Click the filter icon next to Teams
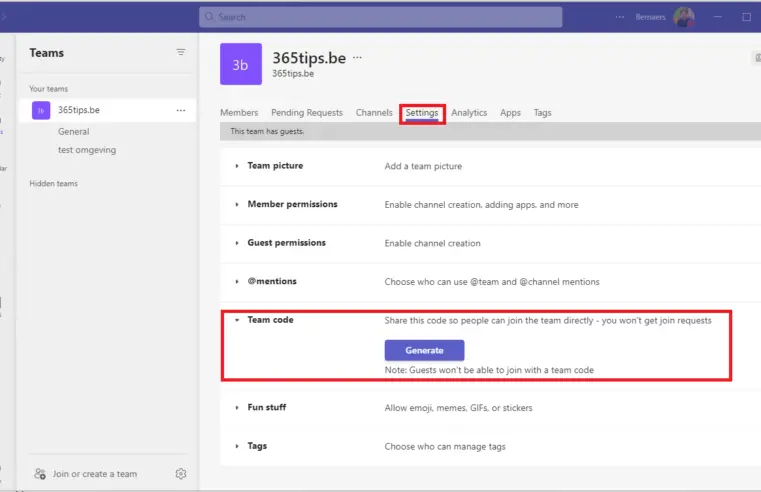The image size is (761, 492). pos(181,52)
